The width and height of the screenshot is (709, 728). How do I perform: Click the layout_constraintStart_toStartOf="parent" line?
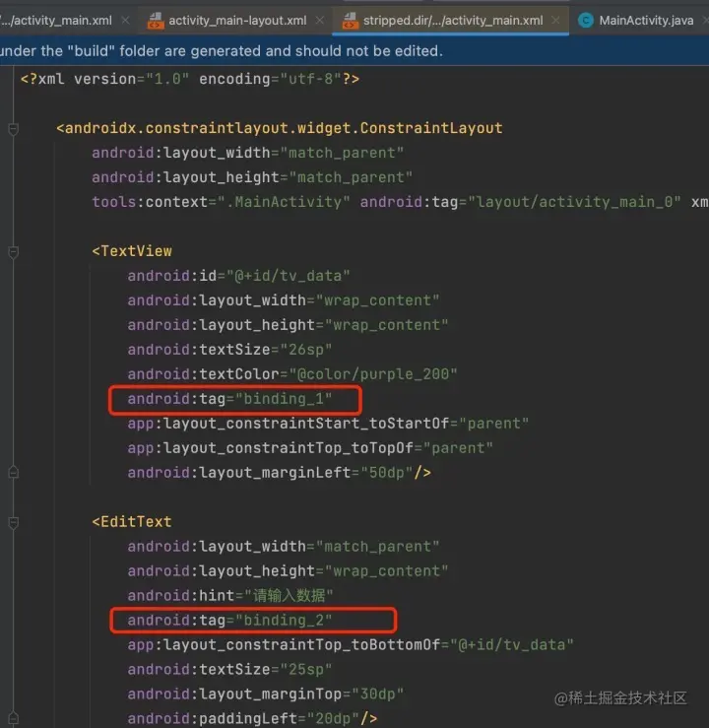[328, 424]
